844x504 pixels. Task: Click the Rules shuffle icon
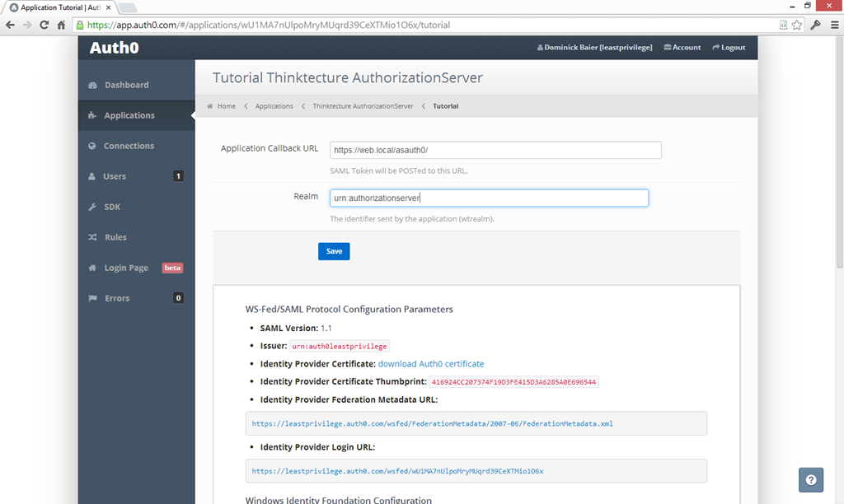(92, 237)
